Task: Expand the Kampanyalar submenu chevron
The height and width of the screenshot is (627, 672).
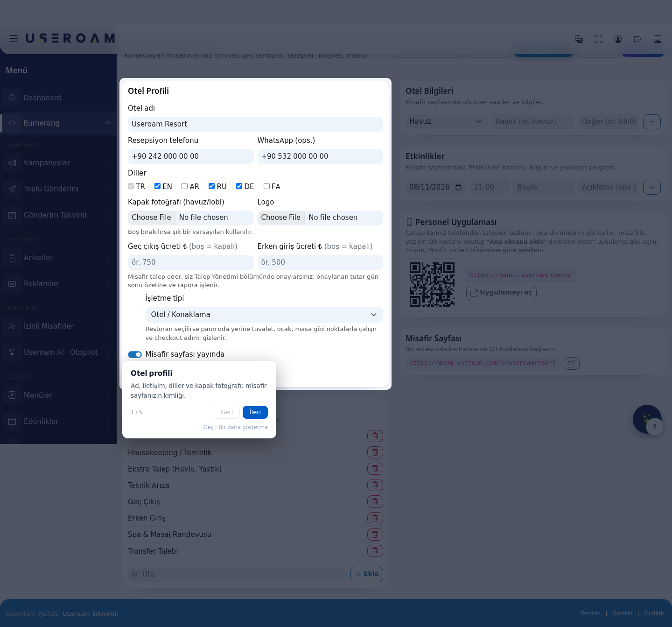Action: [108, 163]
